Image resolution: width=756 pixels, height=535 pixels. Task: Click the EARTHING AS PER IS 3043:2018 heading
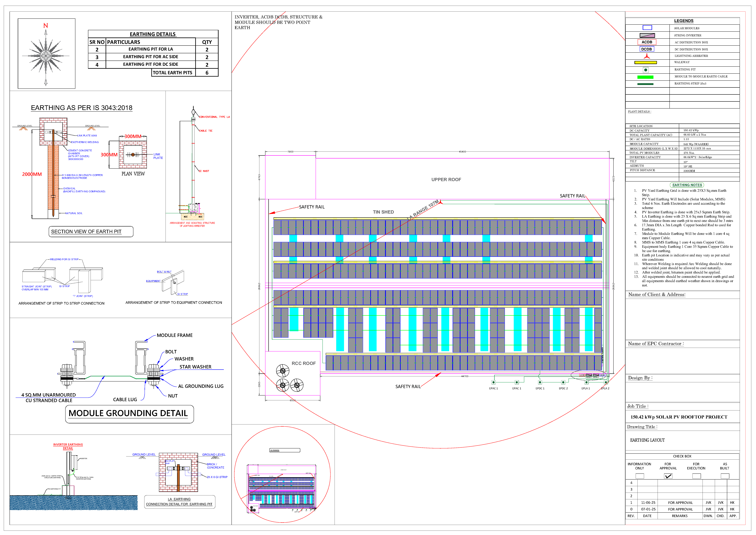click(82, 108)
